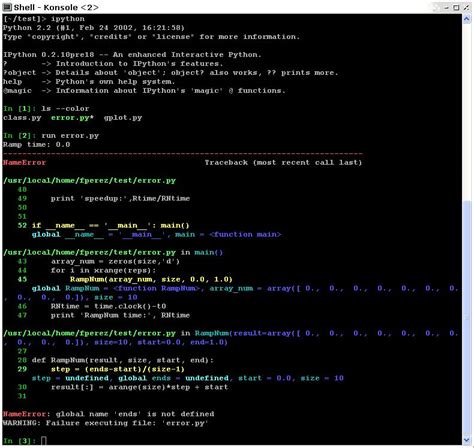Click 'in main()' after the error.py path
Screen dimensions: 474x448
[202, 253]
